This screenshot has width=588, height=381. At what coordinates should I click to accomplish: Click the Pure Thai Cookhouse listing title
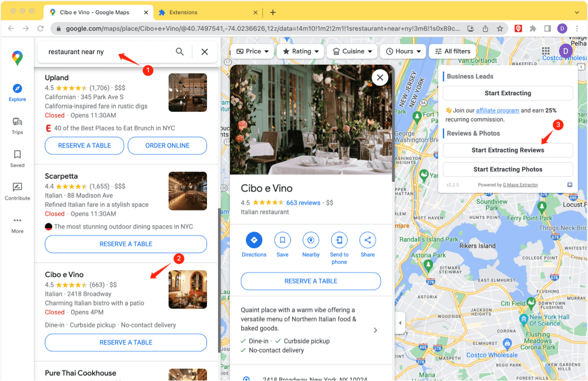tap(80, 373)
